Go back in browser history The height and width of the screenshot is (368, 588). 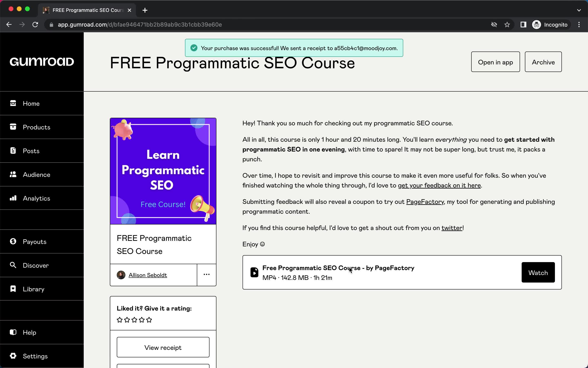9,25
